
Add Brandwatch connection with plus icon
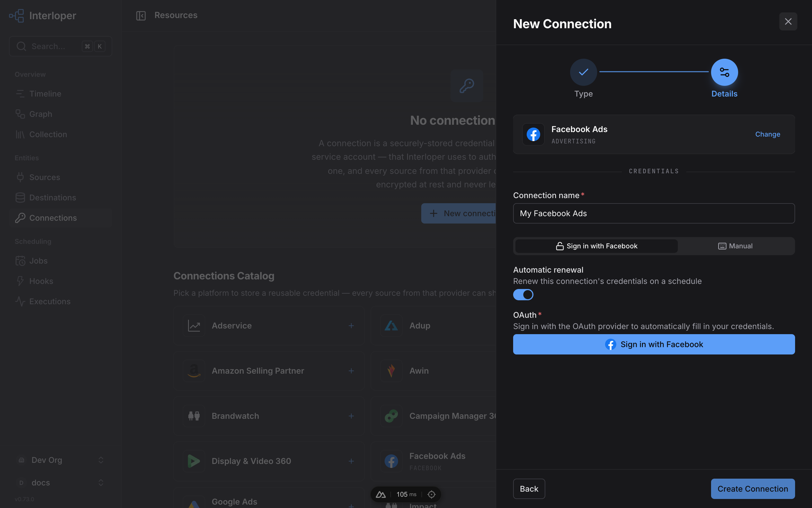click(x=351, y=416)
